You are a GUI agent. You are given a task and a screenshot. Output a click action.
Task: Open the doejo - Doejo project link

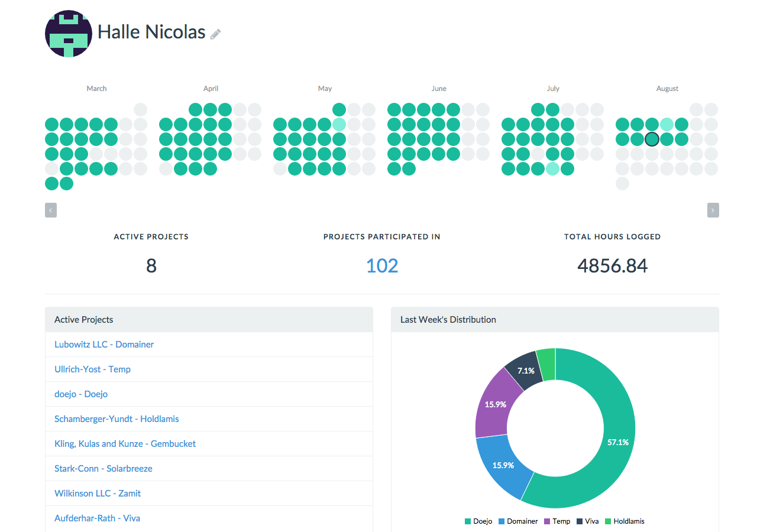(81, 394)
